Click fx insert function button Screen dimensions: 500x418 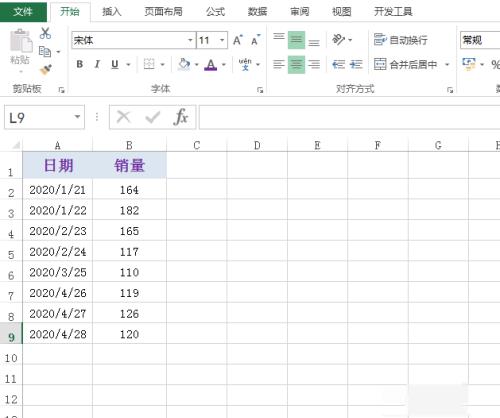180,117
